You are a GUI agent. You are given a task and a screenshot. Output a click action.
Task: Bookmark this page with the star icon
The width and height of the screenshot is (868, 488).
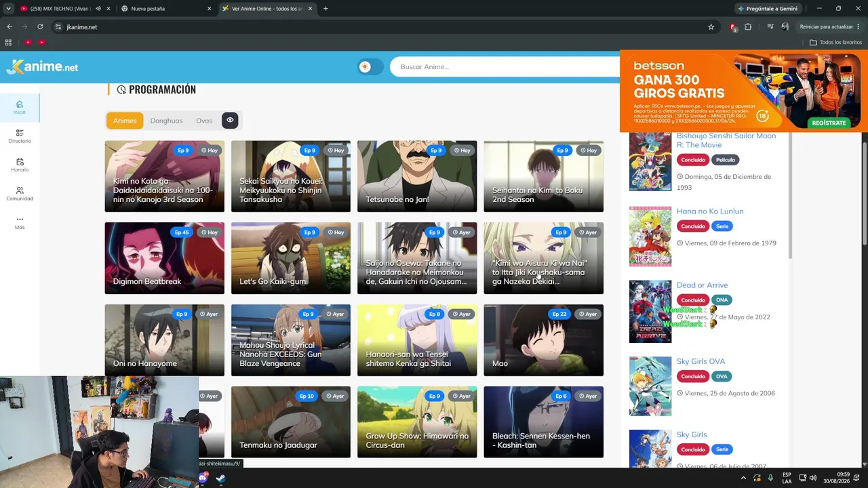[711, 27]
